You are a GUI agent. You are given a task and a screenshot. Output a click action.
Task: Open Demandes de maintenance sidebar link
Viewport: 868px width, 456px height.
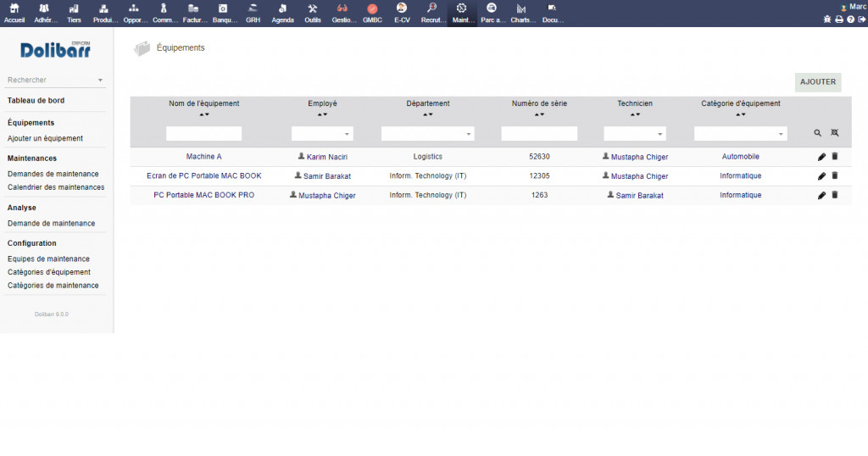pyautogui.click(x=53, y=174)
